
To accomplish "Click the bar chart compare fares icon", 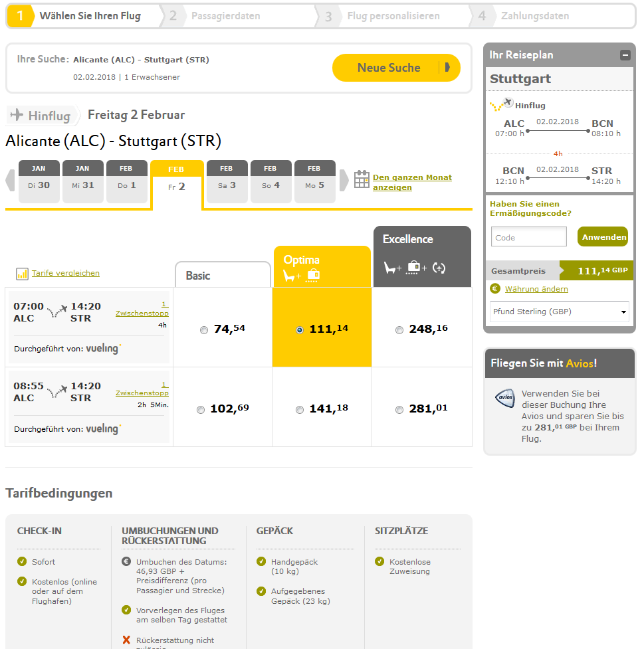I will coord(22,274).
